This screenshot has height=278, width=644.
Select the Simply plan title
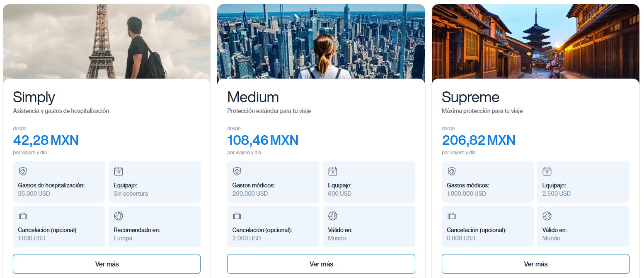pos(34,97)
